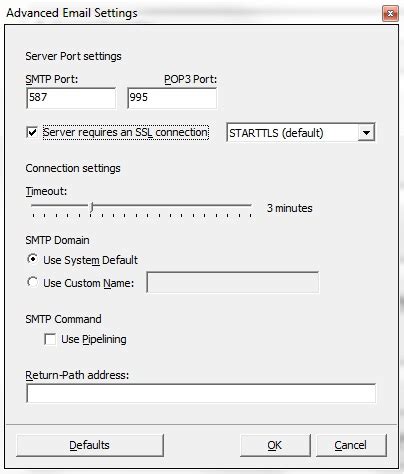The width and height of the screenshot is (404, 474).
Task: Uncheck Server requires an SSL connection
Action: [32, 132]
